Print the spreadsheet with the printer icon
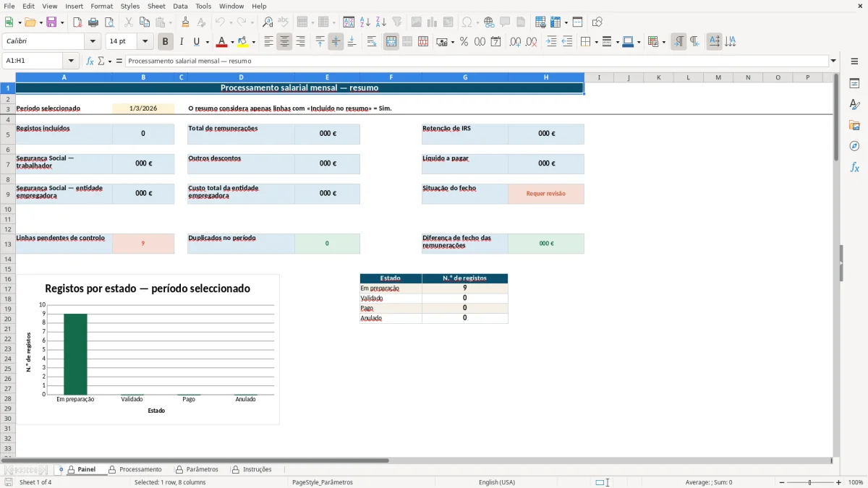Screen dimensions: 868x488 tap(93, 22)
